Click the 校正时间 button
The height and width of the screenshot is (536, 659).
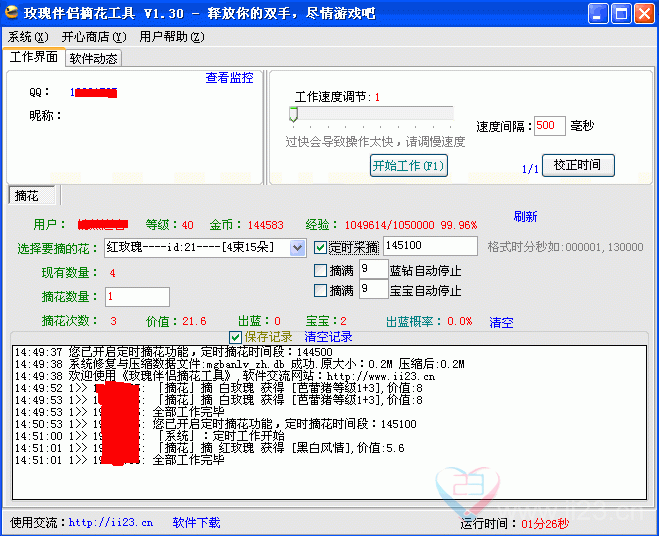point(578,165)
